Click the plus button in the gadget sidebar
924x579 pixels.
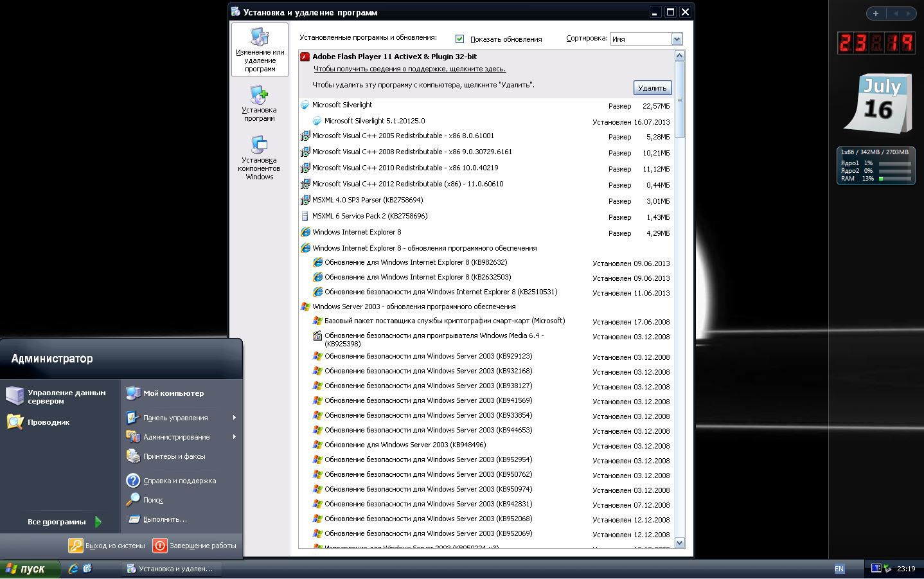point(876,13)
